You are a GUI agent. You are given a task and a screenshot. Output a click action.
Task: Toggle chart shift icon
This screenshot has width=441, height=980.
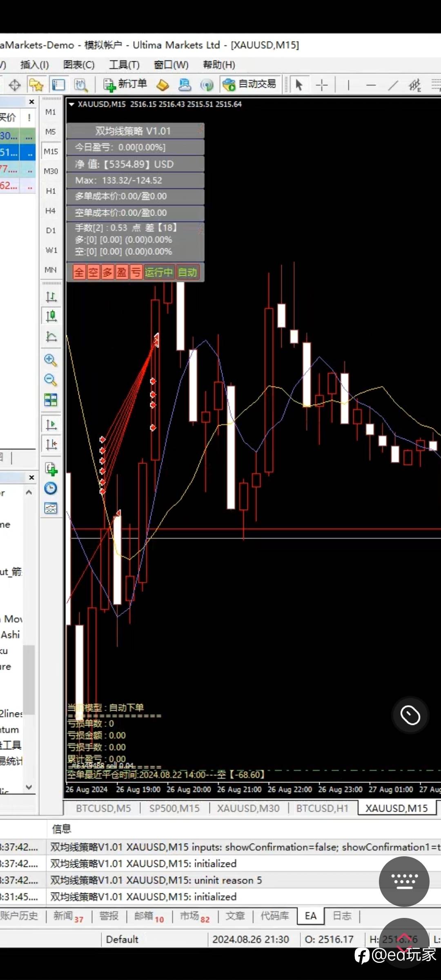51,444
